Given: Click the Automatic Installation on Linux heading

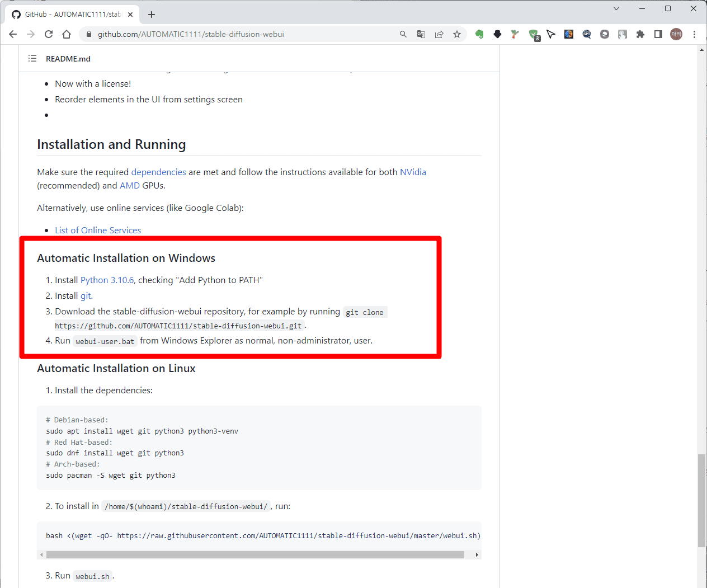Looking at the screenshot, I should click(x=116, y=368).
